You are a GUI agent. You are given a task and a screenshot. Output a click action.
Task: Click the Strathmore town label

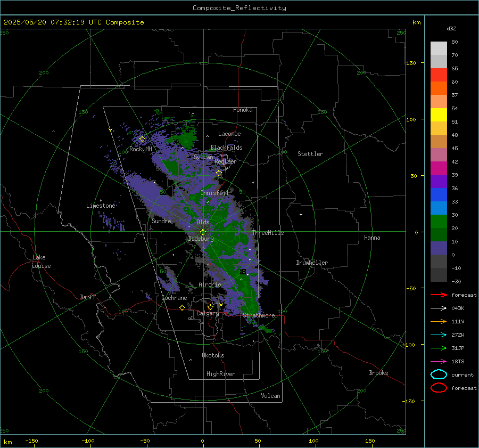click(259, 315)
